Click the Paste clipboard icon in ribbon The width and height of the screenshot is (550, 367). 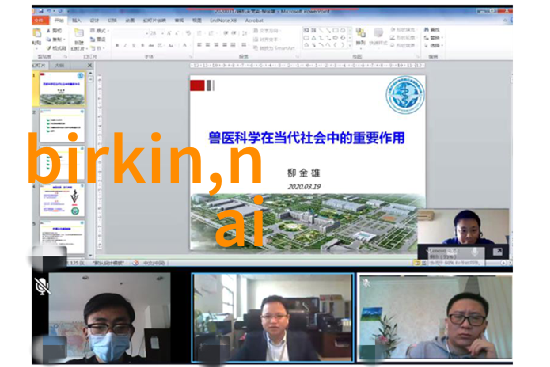point(36,33)
